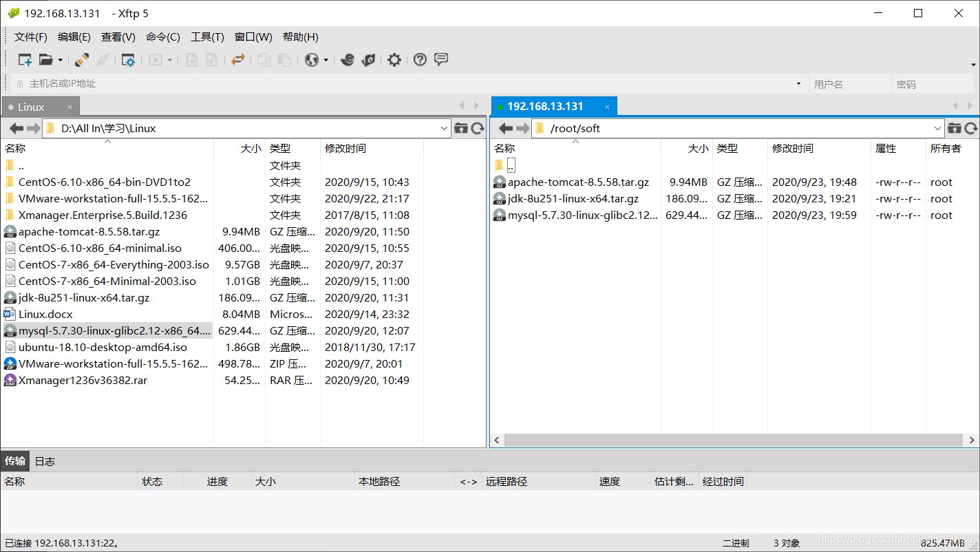980x552 pixels.
Task: Open the 帮助(H) menu
Action: click(x=301, y=37)
